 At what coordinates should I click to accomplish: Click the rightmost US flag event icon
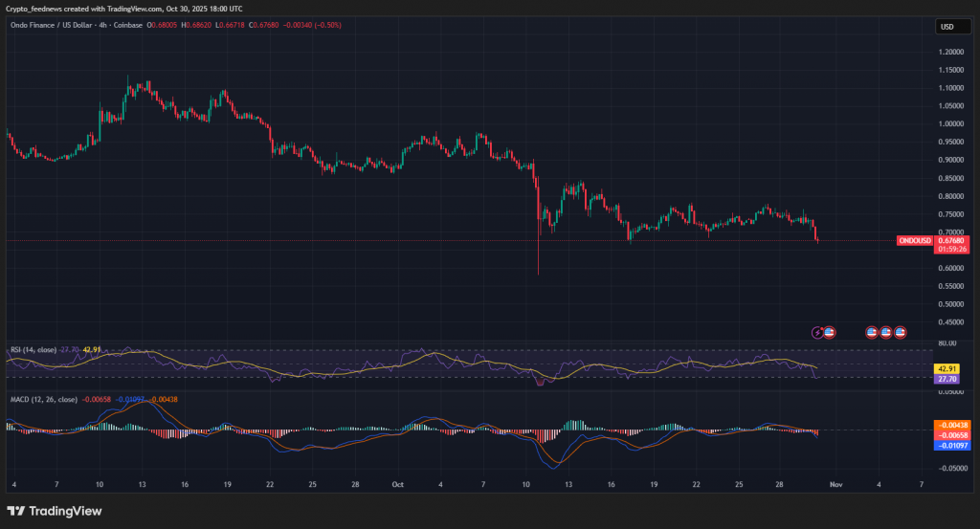[x=900, y=332]
